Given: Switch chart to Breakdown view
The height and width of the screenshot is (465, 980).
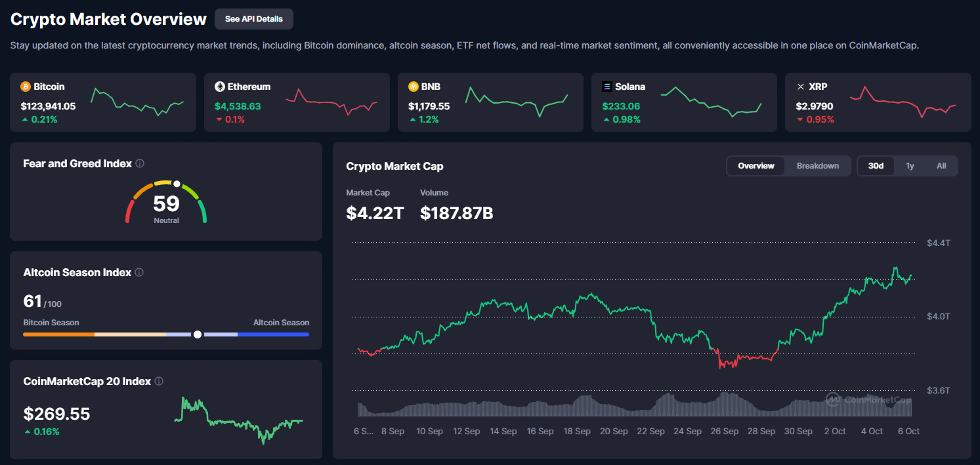Looking at the screenshot, I should (x=817, y=166).
